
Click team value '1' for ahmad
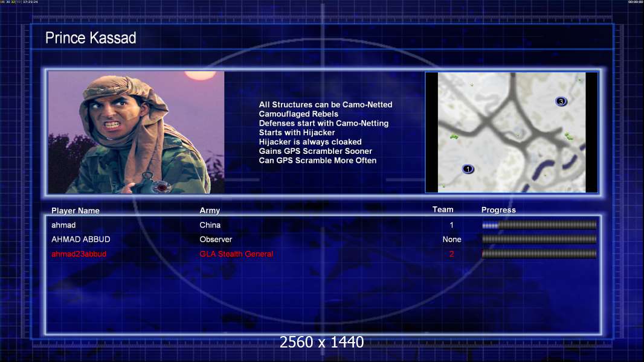(x=451, y=225)
